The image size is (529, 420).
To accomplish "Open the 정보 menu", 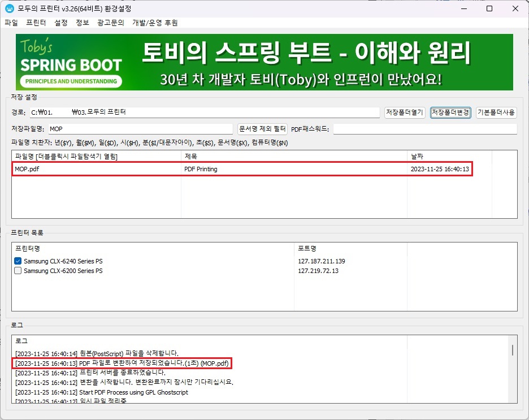I will coord(82,23).
